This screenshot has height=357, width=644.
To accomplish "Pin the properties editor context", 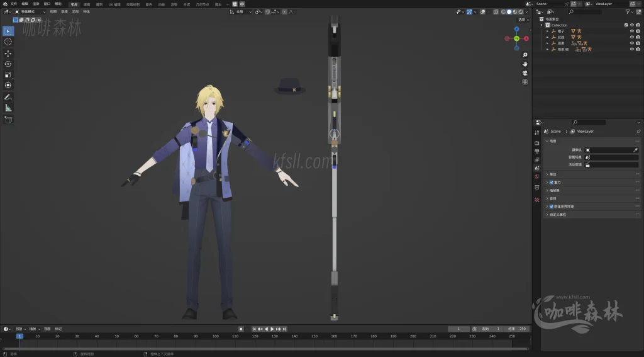I will 638,131.
